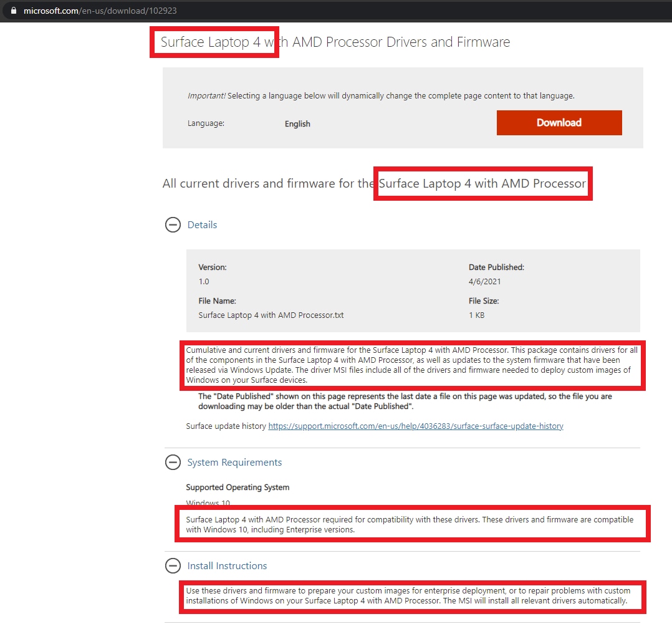Viewport: 672px width, 624px height.
Task: Collapse the Install Instructions circle icon
Action: pos(173,566)
